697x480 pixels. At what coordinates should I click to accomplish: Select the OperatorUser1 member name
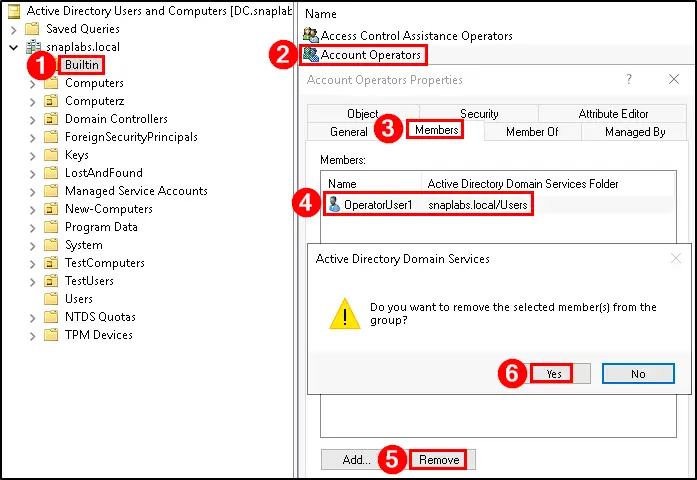coord(378,205)
